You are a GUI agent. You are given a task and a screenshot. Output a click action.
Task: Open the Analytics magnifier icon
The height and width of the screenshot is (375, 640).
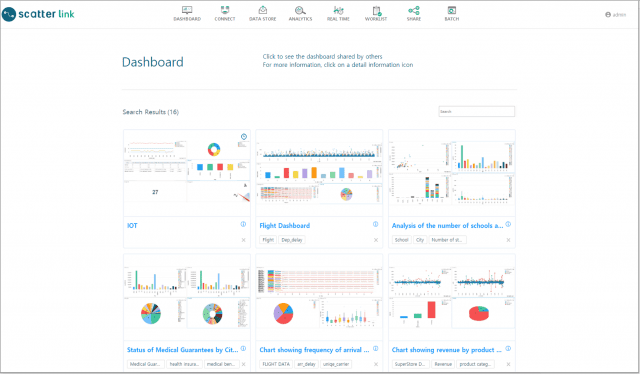coord(300,10)
